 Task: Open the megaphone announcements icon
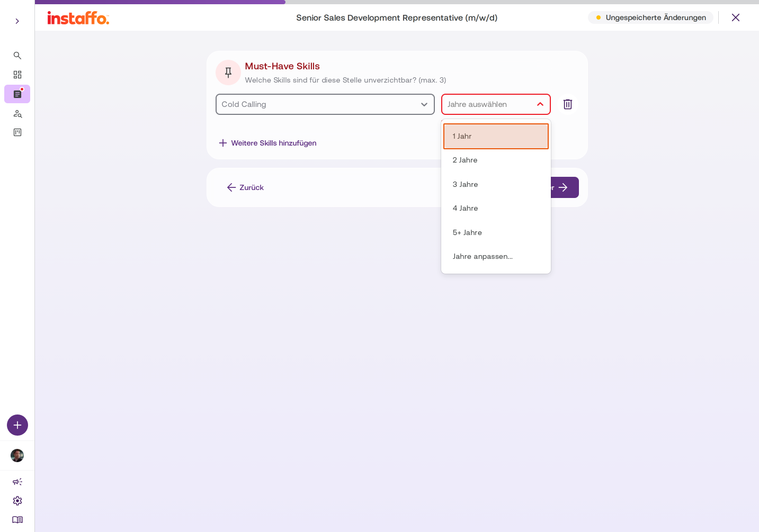pos(17,482)
